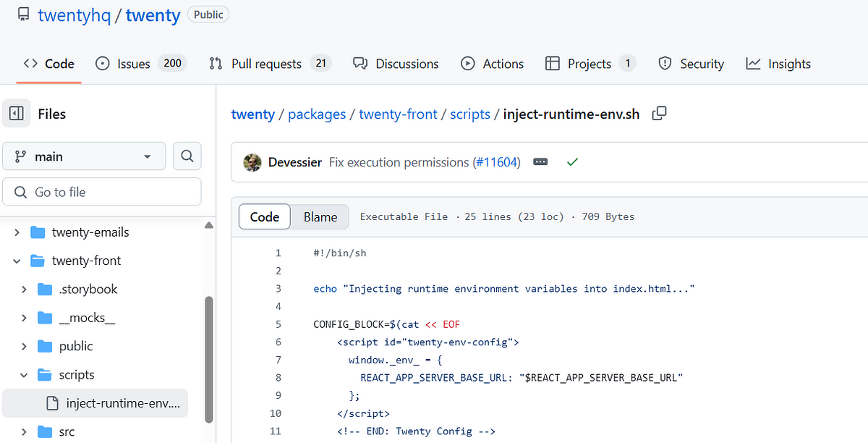
Task: Focus the Go to file input
Action: tap(102, 192)
